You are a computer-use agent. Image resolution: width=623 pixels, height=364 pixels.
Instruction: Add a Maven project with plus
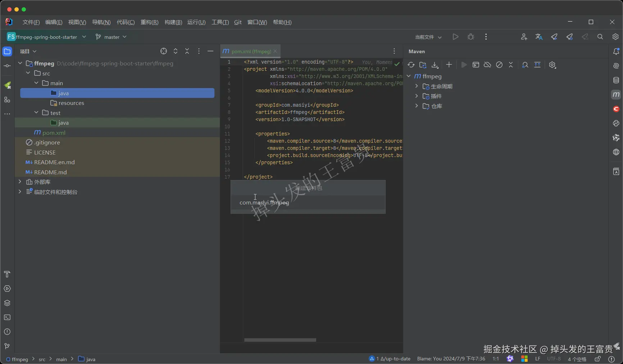tap(449, 65)
